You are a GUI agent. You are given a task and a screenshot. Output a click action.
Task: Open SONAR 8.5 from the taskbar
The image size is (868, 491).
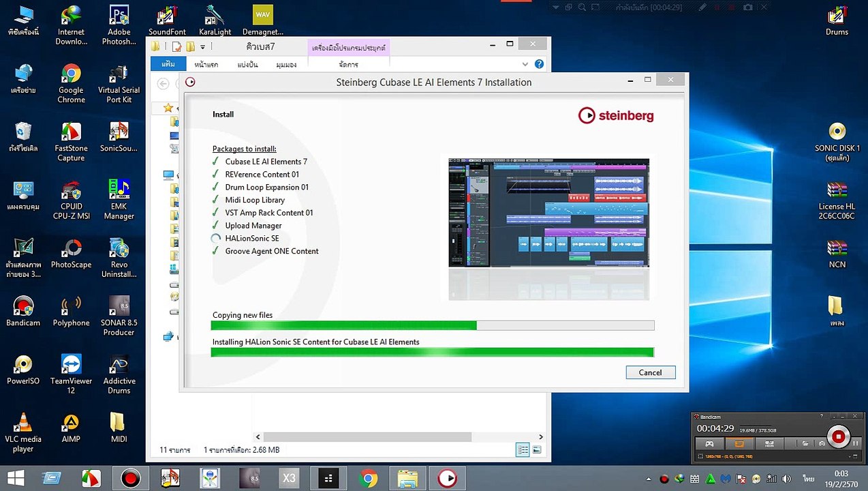tap(249, 479)
